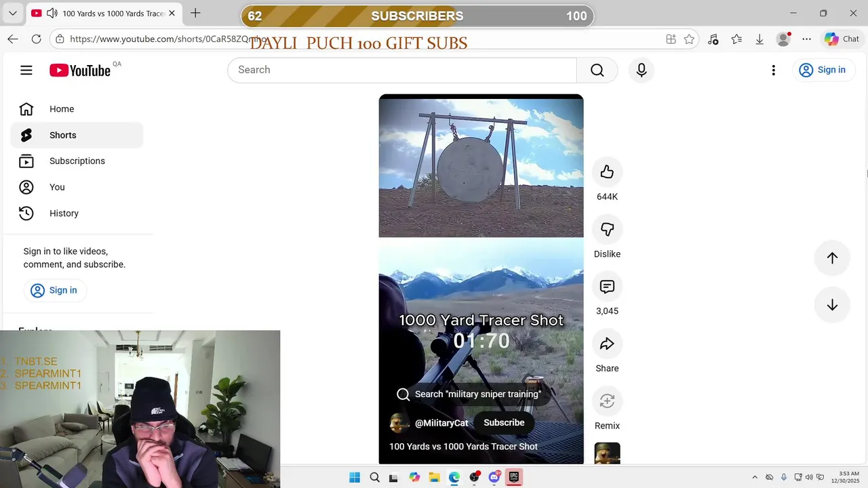This screenshot has width=868, height=488.
Task: Open the You section
Action: tap(77, 187)
